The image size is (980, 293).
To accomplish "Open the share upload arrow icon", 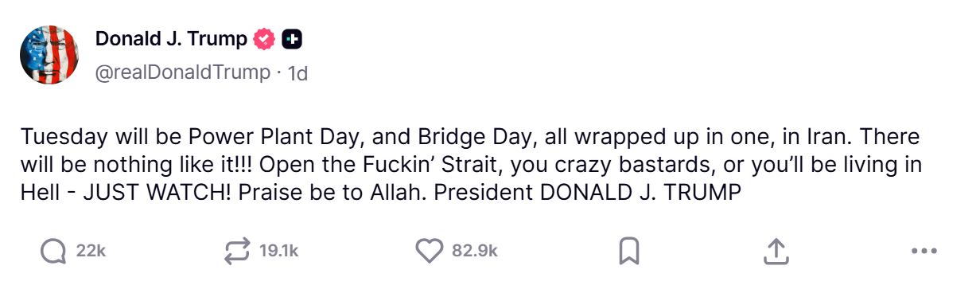I will tap(776, 252).
